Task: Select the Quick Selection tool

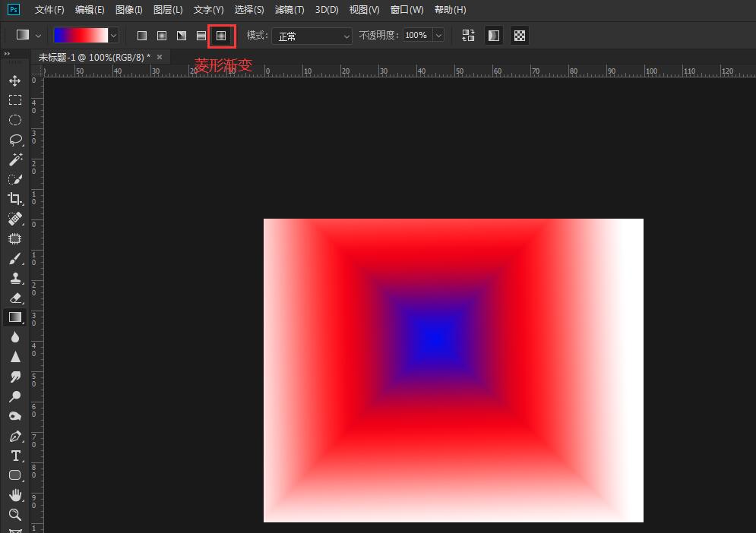Action: [x=15, y=179]
